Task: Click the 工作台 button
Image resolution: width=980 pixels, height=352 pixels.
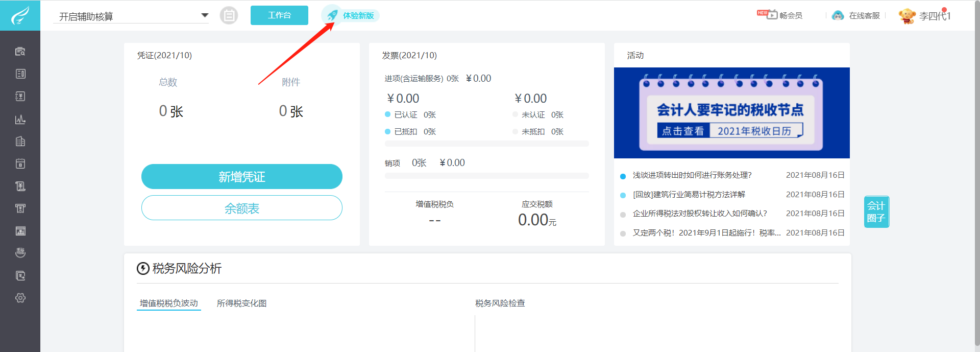Action: [x=279, y=15]
